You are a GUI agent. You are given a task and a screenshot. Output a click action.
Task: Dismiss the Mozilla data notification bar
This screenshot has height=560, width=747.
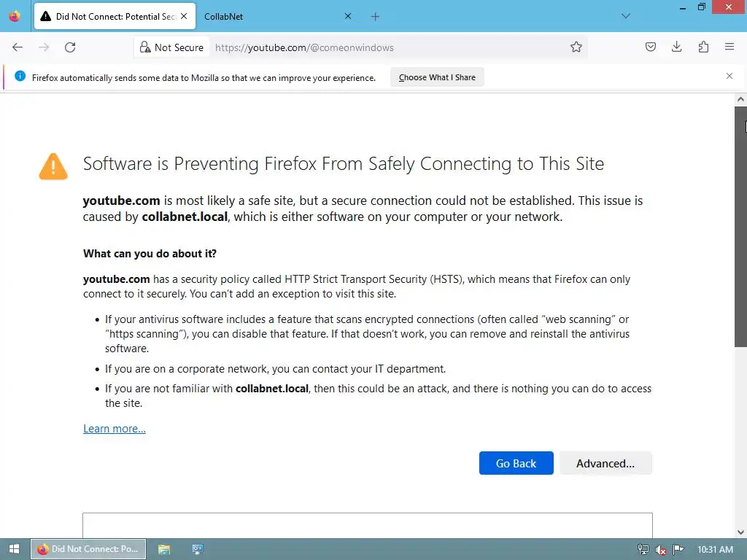pyautogui.click(x=729, y=76)
